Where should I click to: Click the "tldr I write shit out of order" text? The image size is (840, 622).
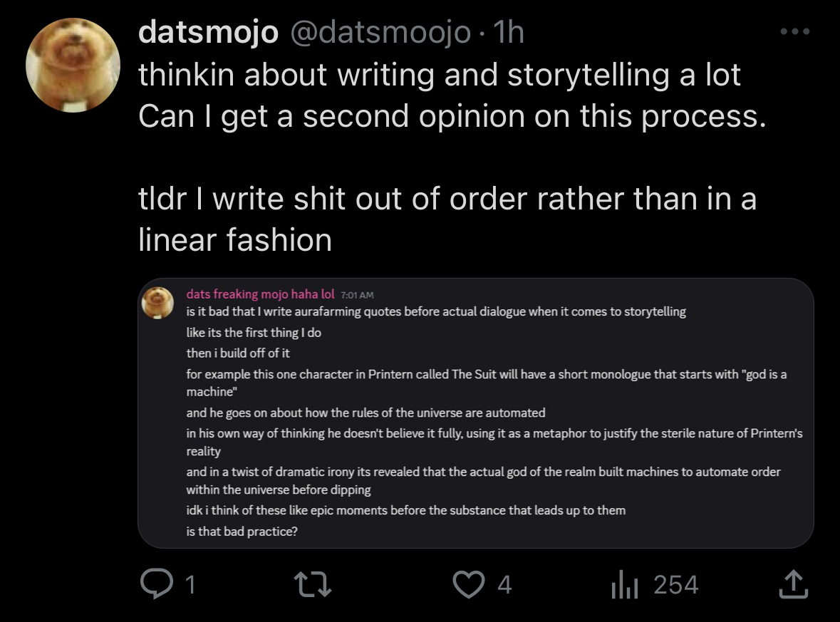[x=447, y=199]
